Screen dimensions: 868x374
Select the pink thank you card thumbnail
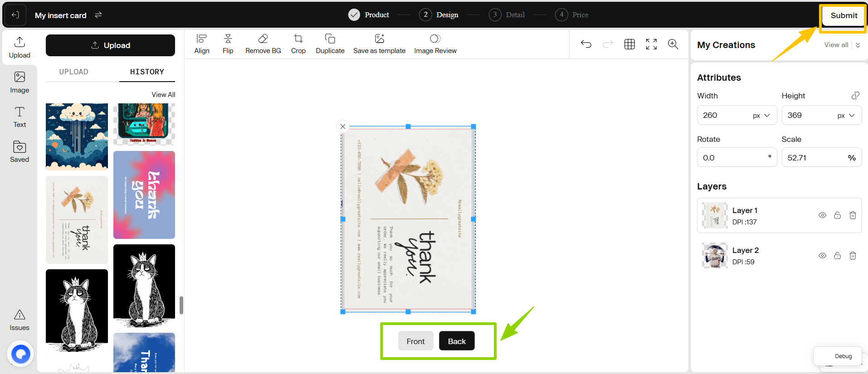point(144,195)
